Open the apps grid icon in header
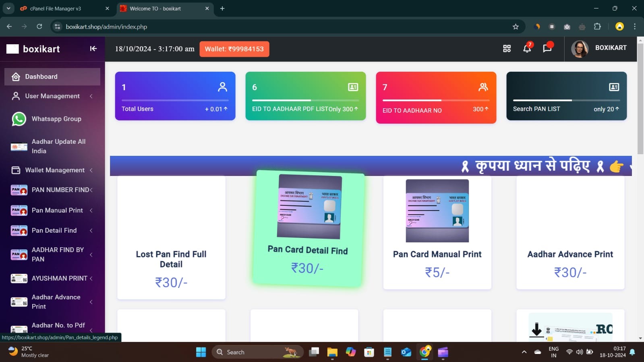 pyautogui.click(x=507, y=48)
